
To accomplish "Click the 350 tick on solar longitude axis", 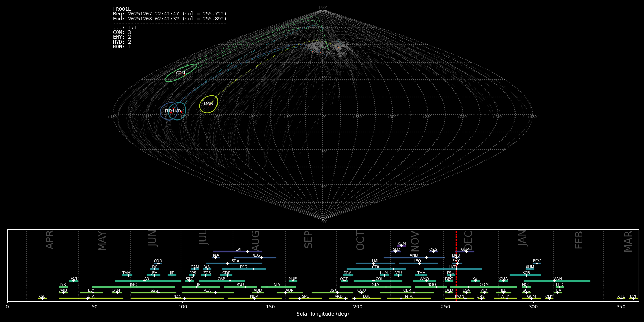I will pyautogui.click(x=621, y=307).
